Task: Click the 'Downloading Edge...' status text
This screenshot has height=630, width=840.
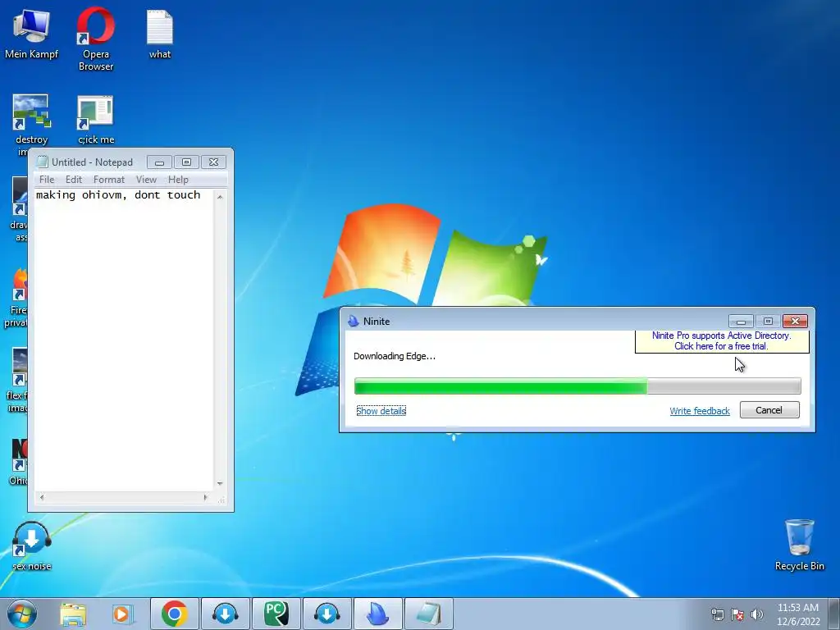Action: (x=395, y=356)
